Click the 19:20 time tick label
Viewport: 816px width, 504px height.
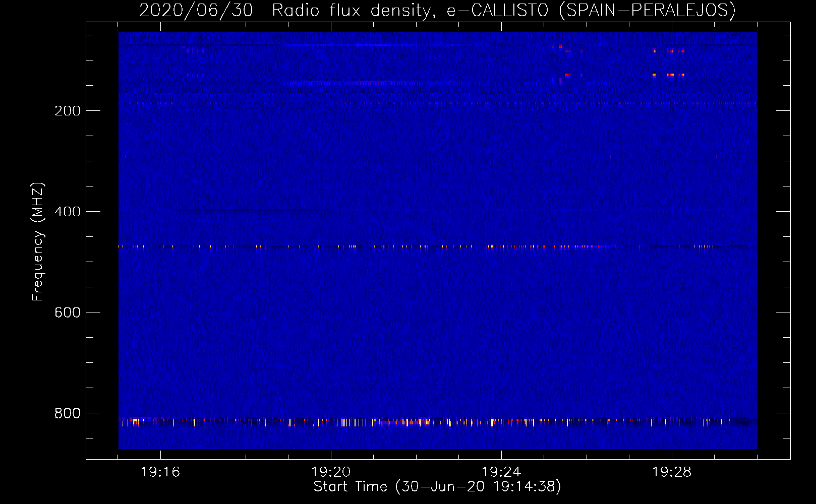(331, 472)
